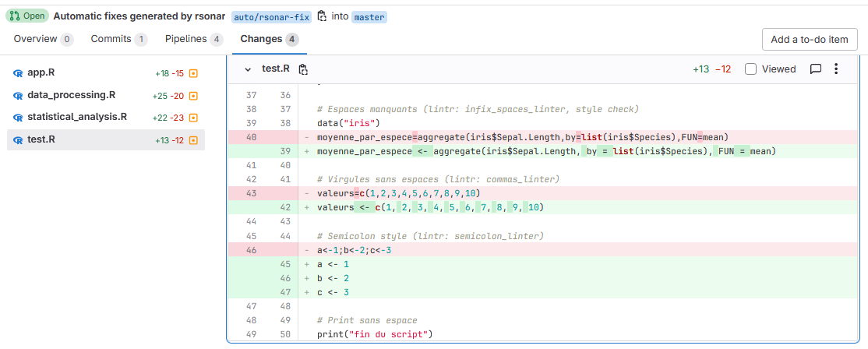Click the orange modified icon for statistical_analysis.R
Screen dimensions: 868x349
click(x=193, y=118)
